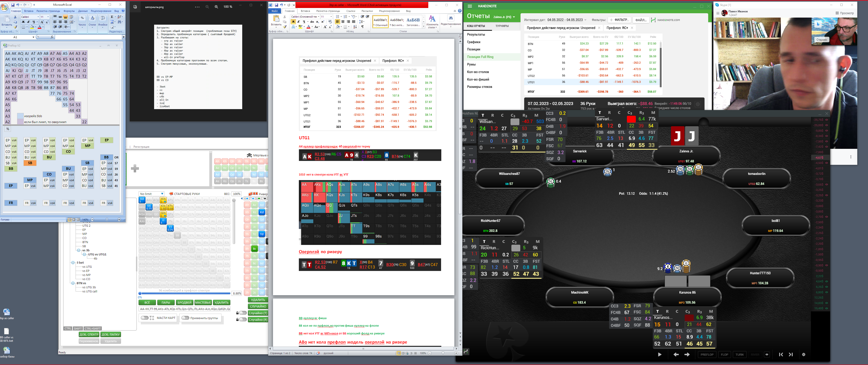868x365 pixels.
Task: Collapse the 'BTN vs' tree node
Action: 73,283
